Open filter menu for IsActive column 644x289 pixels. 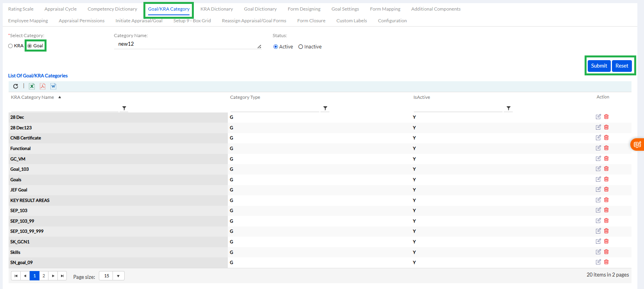pos(508,108)
